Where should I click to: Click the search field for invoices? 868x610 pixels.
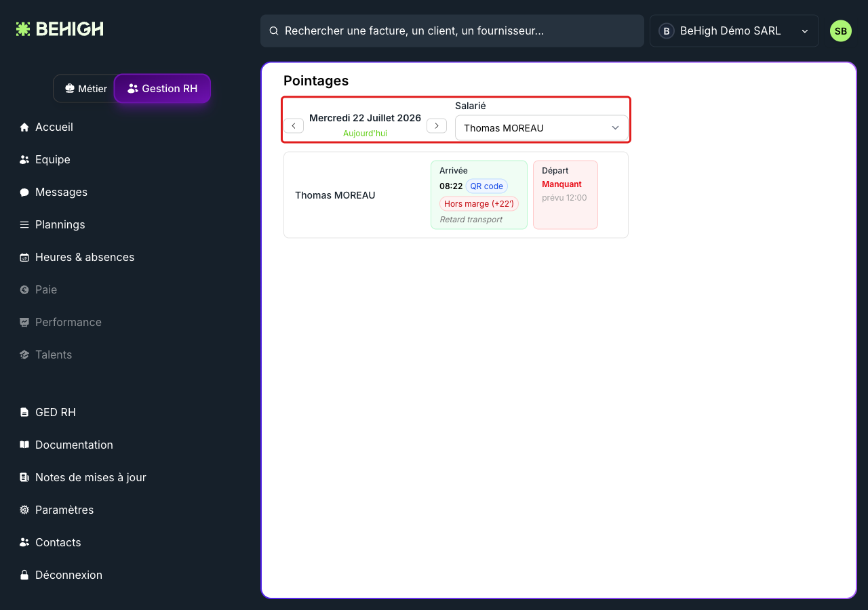[x=452, y=31]
